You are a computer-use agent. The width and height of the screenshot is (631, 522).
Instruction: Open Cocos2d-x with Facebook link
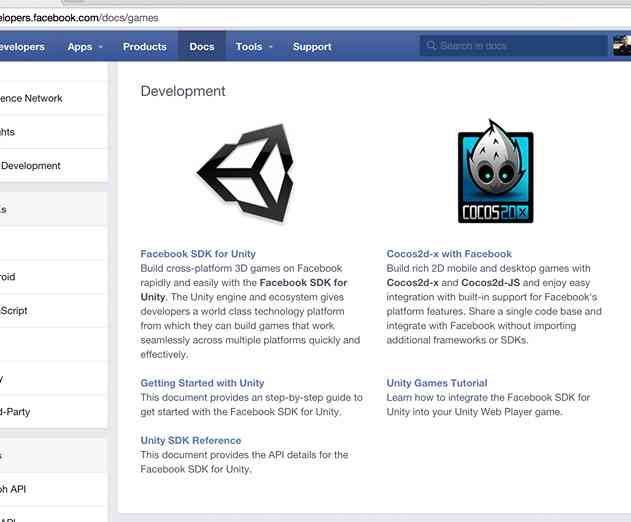point(449,254)
